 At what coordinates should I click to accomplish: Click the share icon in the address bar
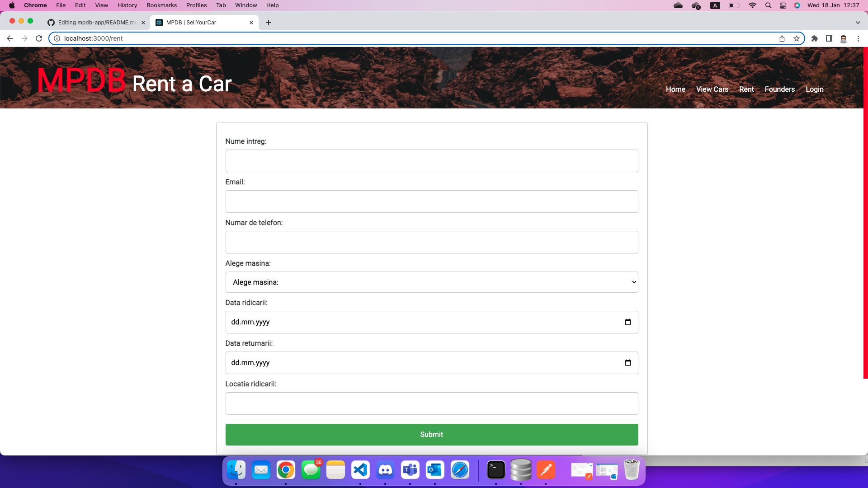pos(782,38)
